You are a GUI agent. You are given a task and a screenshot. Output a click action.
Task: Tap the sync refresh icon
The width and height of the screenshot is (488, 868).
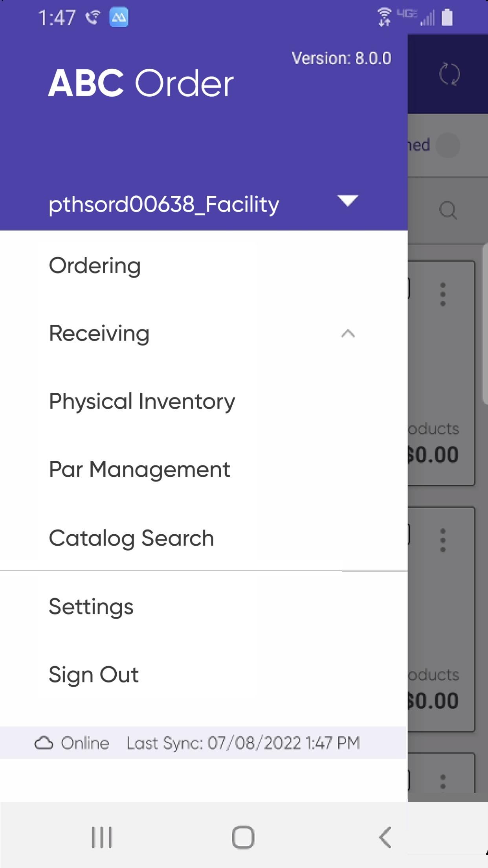tap(449, 74)
